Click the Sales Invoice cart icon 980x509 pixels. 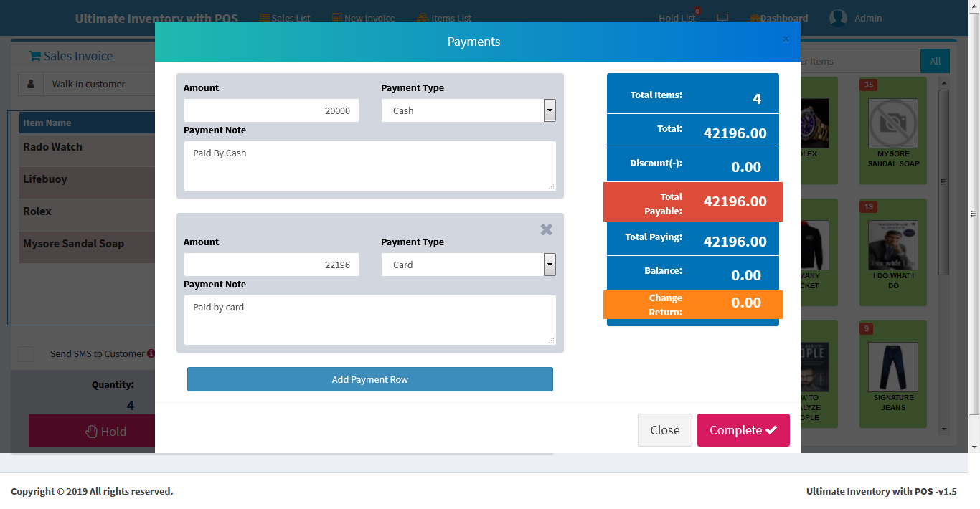[x=34, y=56]
